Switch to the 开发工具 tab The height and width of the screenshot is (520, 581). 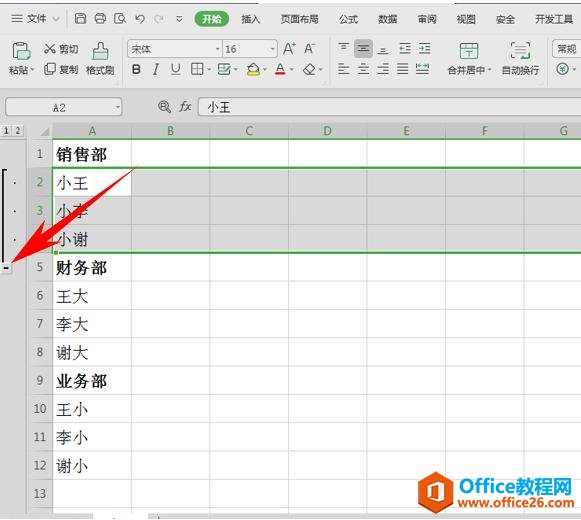pyautogui.click(x=554, y=19)
